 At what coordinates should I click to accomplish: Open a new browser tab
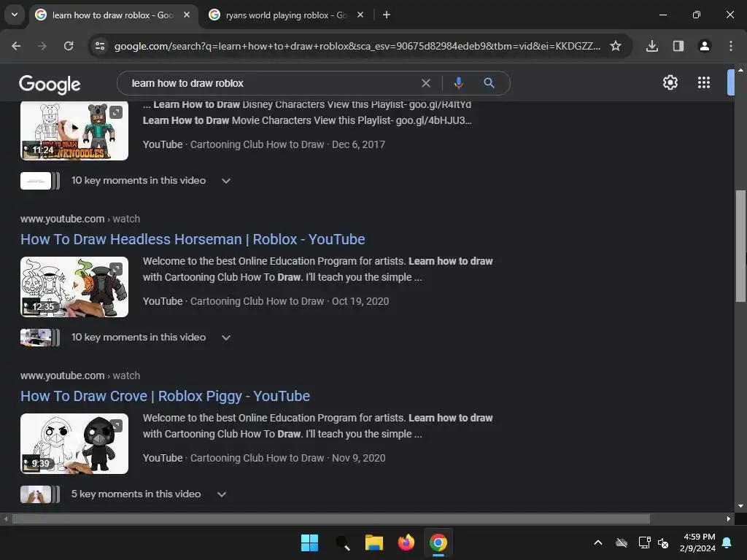point(387,15)
